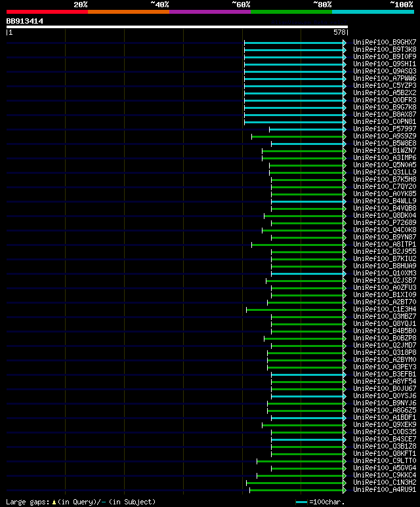Image resolution: width=420 pixels, height=507 pixels.
Task: Open hit UniRef100_B9T3K8
Action: click(385, 49)
